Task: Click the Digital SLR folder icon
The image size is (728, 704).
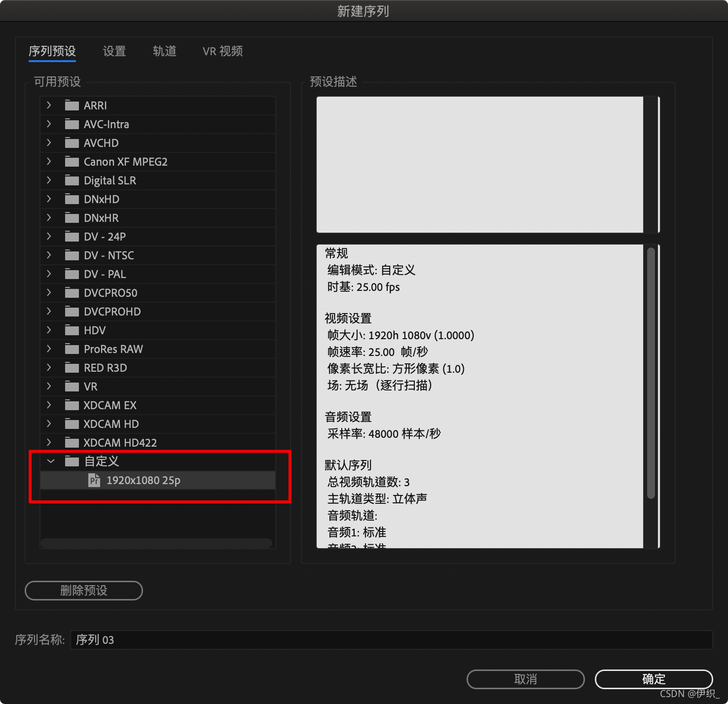Action: coord(72,180)
